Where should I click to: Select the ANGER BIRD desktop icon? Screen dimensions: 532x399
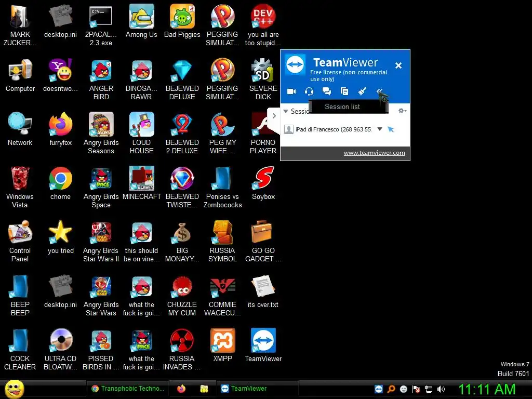tap(101, 79)
